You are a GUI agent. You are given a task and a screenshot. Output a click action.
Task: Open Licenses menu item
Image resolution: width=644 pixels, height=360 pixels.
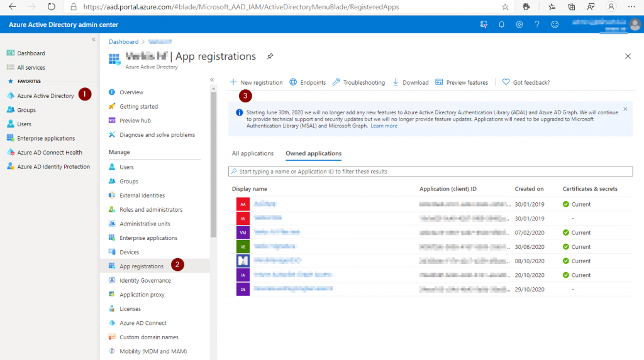tap(130, 308)
